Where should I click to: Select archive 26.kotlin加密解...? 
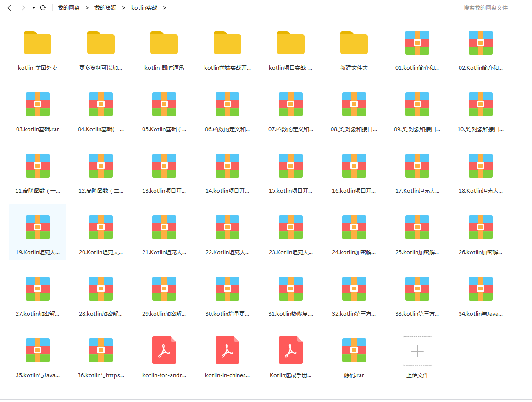point(481,227)
